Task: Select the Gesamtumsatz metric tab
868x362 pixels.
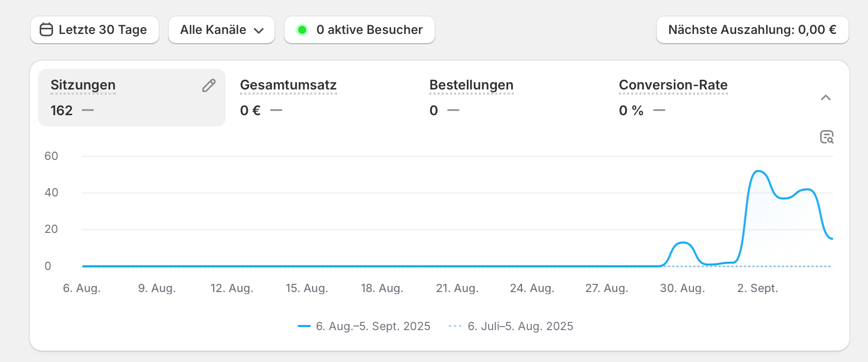Action: (x=322, y=98)
